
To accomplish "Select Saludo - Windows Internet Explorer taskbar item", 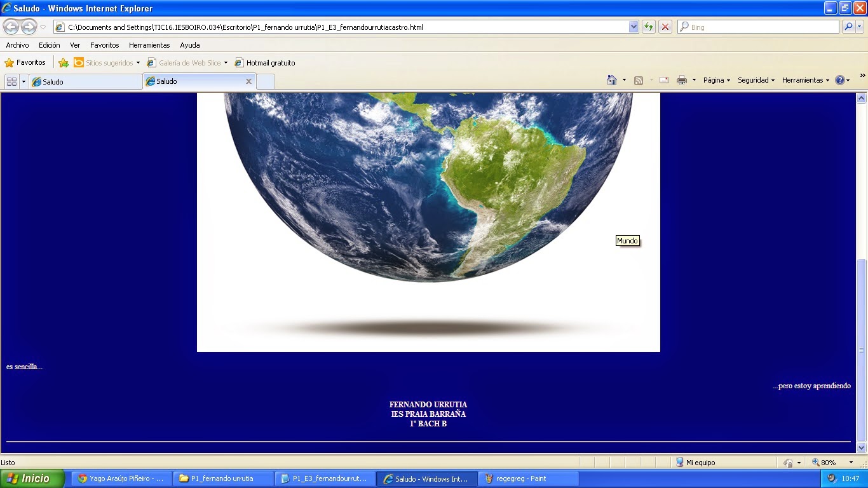I will [426, 478].
